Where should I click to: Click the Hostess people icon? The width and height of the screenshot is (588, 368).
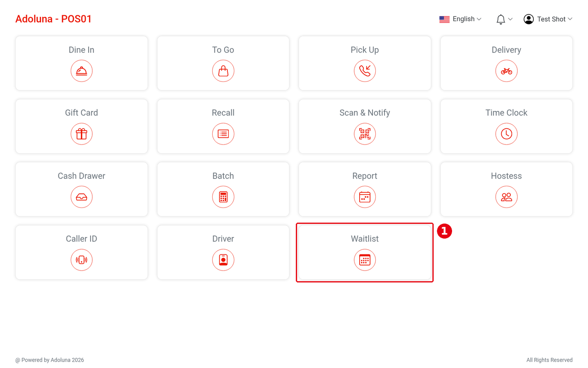point(506,197)
